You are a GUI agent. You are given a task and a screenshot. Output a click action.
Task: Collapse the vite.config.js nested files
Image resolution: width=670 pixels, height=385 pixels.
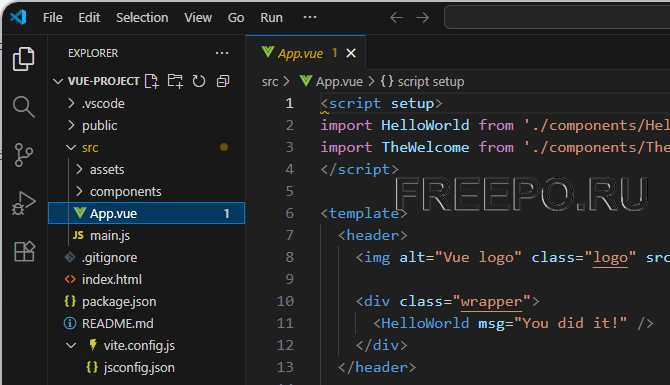pos(71,345)
